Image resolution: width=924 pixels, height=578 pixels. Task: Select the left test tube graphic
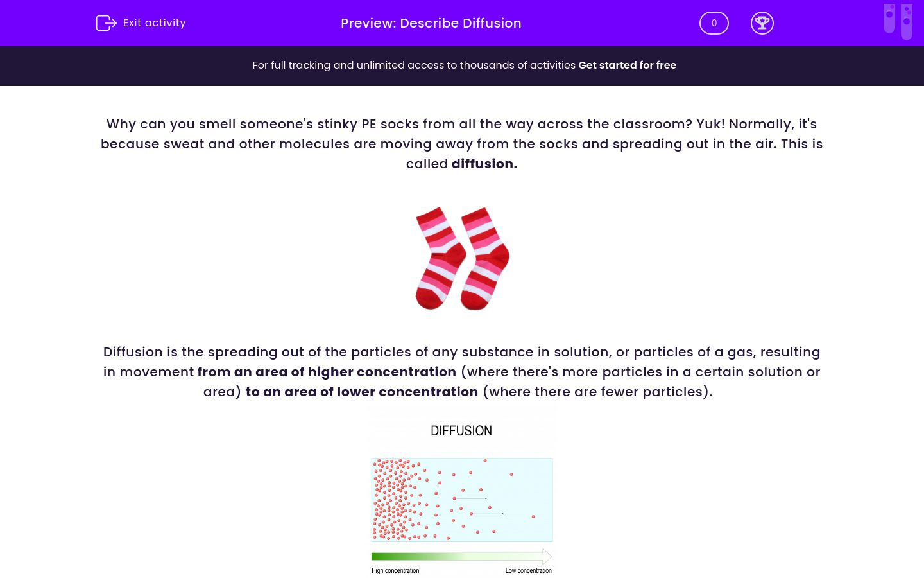889,19
